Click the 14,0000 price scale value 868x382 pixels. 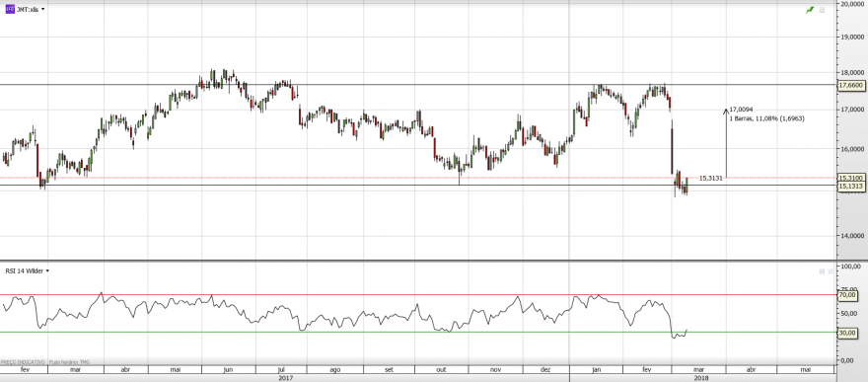(853, 235)
